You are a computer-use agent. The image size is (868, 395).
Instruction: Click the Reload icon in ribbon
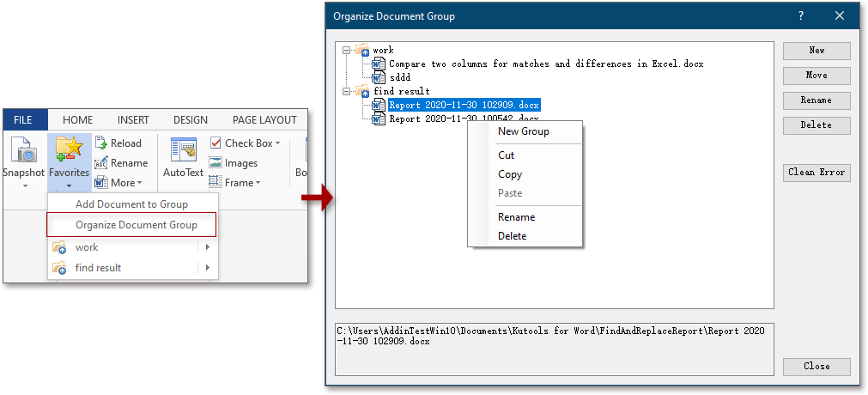[101, 143]
